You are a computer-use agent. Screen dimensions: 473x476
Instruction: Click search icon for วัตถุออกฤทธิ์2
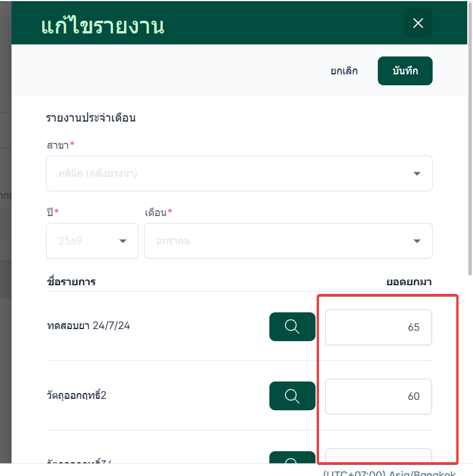pyautogui.click(x=292, y=396)
